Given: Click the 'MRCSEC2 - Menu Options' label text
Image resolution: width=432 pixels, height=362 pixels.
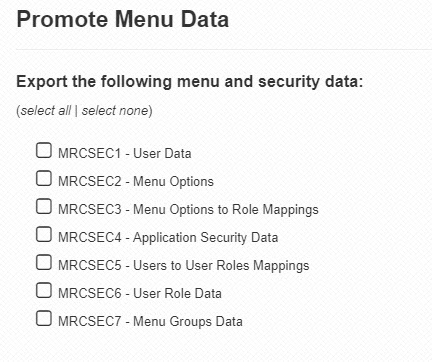Looking at the screenshot, I should point(136,182).
